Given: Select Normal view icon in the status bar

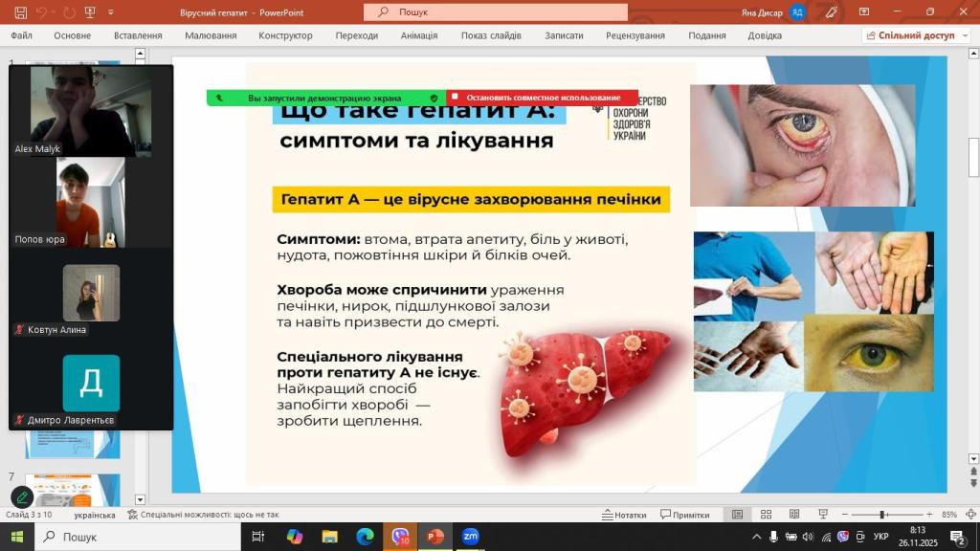Looking at the screenshot, I should (x=737, y=515).
